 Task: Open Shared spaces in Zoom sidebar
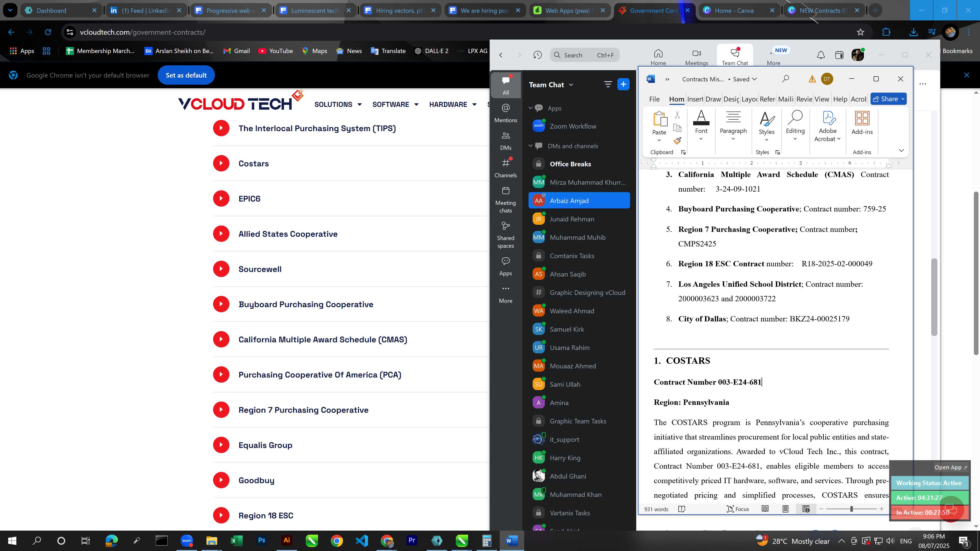[506, 235]
